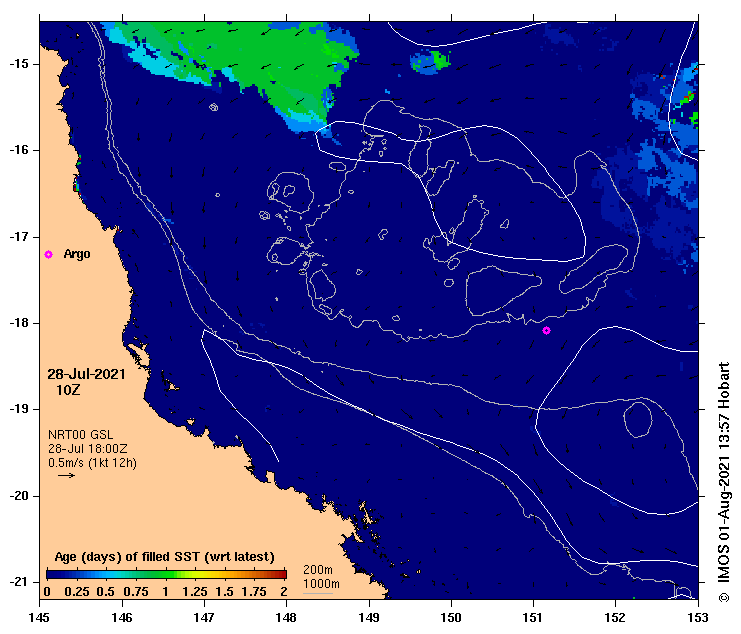
Task: Click the '-16' latitude axis label
Action: click(x=19, y=150)
